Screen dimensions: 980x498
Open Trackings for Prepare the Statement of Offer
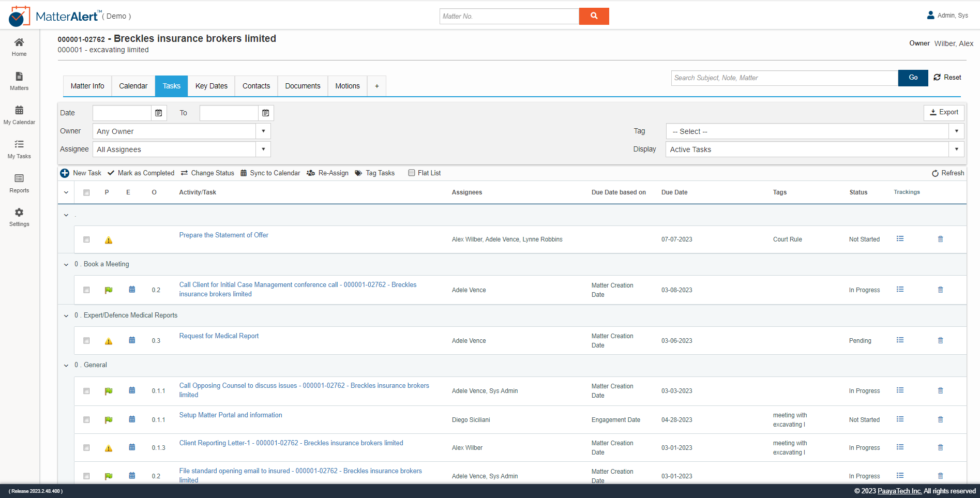900,238
